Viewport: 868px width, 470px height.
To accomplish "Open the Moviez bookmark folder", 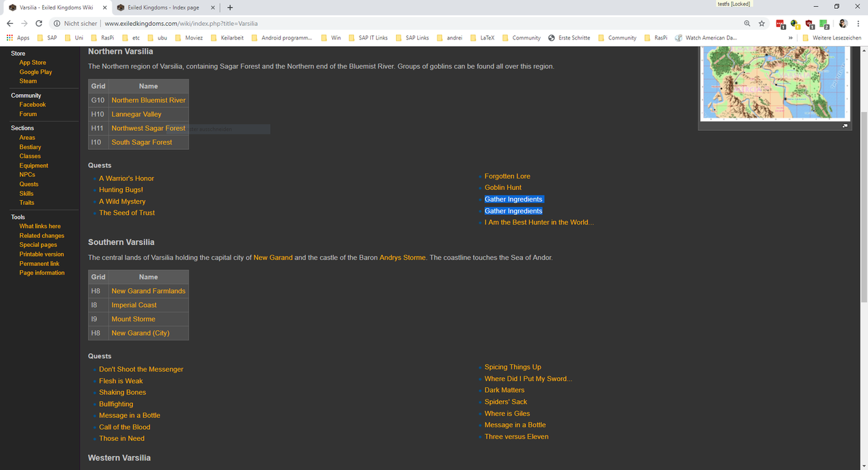I will click(x=188, y=38).
